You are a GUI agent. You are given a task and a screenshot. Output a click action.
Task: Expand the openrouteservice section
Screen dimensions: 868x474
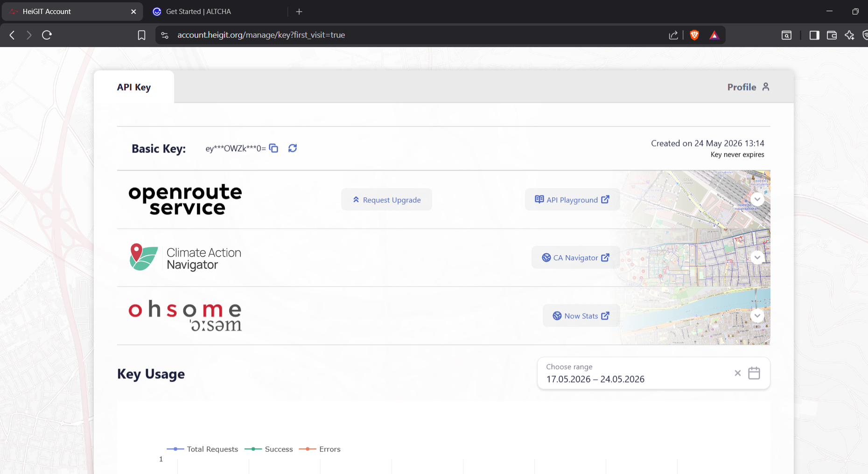(x=757, y=199)
